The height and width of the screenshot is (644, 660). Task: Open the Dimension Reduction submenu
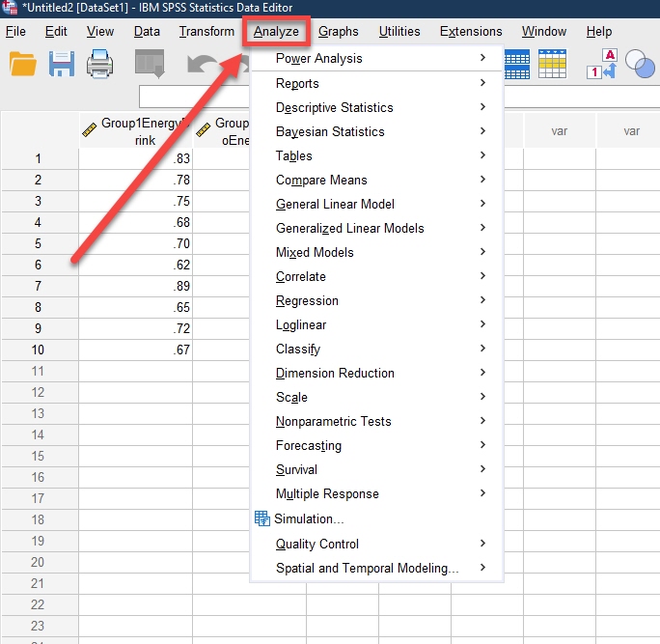(x=376, y=374)
